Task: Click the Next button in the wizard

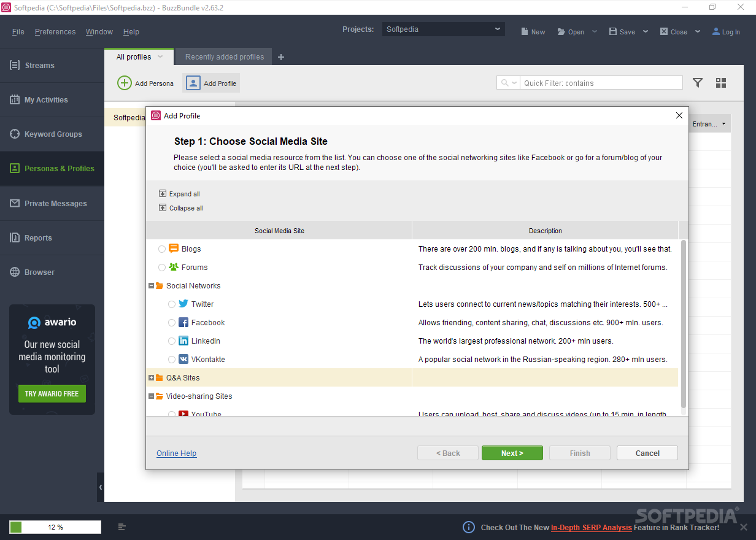Action: (512, 453)
